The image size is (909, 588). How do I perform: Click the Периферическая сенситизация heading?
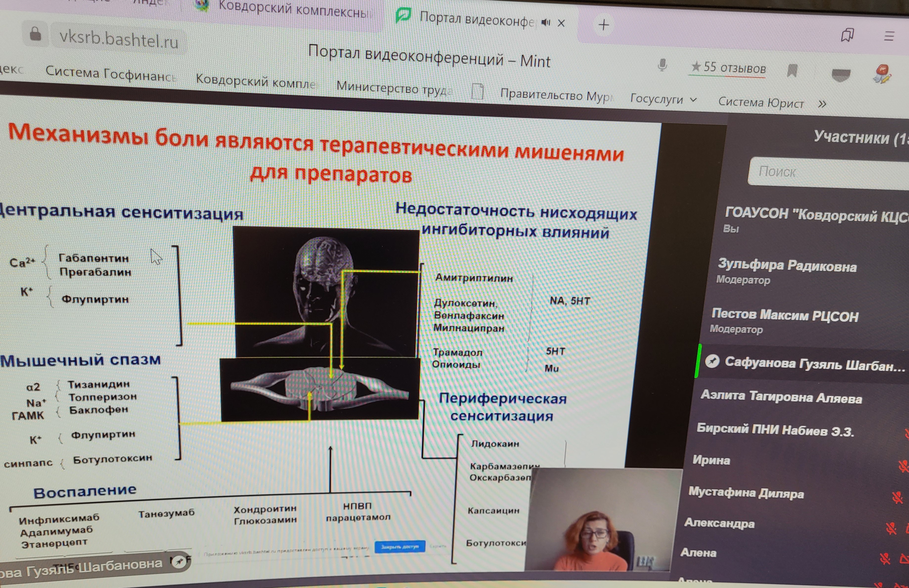pyautogui.click(x=502, y=407)
